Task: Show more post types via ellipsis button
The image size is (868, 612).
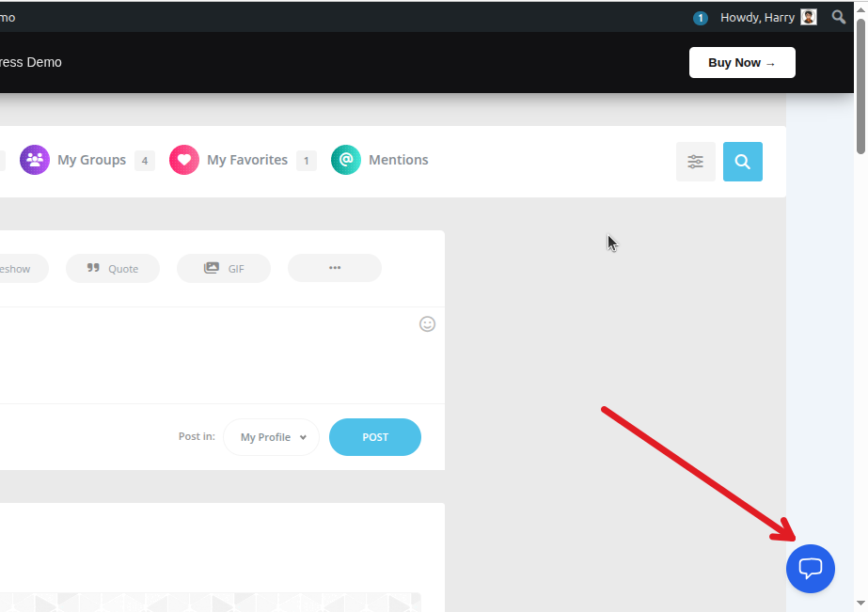Action: click(x=335, y=268)
